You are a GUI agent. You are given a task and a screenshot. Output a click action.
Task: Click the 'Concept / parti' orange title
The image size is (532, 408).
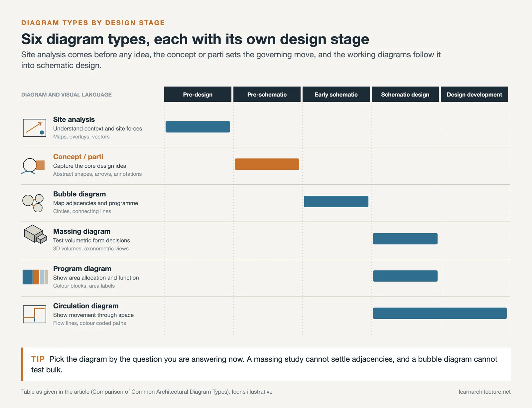78,157
